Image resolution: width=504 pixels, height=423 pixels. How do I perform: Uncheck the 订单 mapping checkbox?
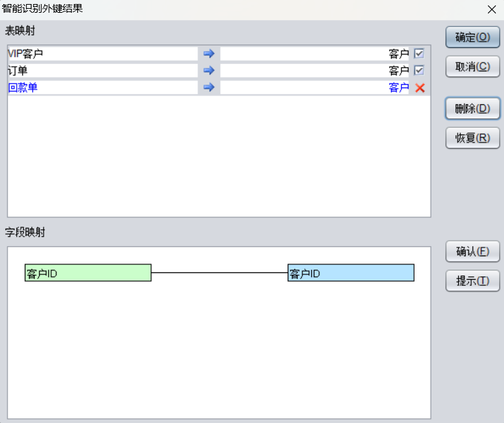(419, 71)
